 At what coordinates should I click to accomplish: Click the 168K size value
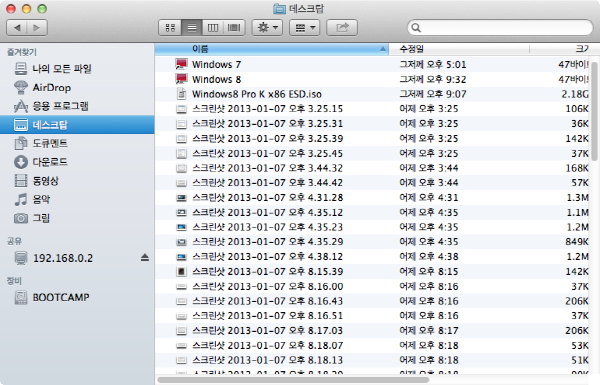[577, 168]
